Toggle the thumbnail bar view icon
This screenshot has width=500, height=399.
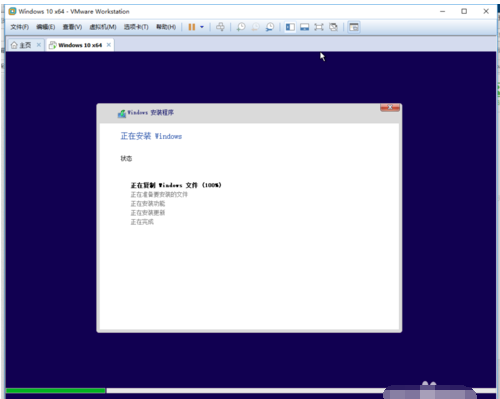(x=304, y=27)
